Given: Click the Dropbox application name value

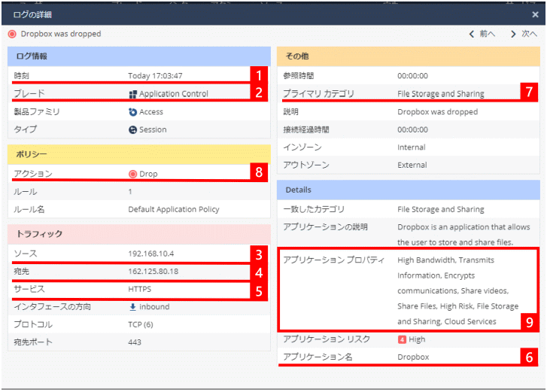Looking at the screenshot, I should (x=413, y=357).
